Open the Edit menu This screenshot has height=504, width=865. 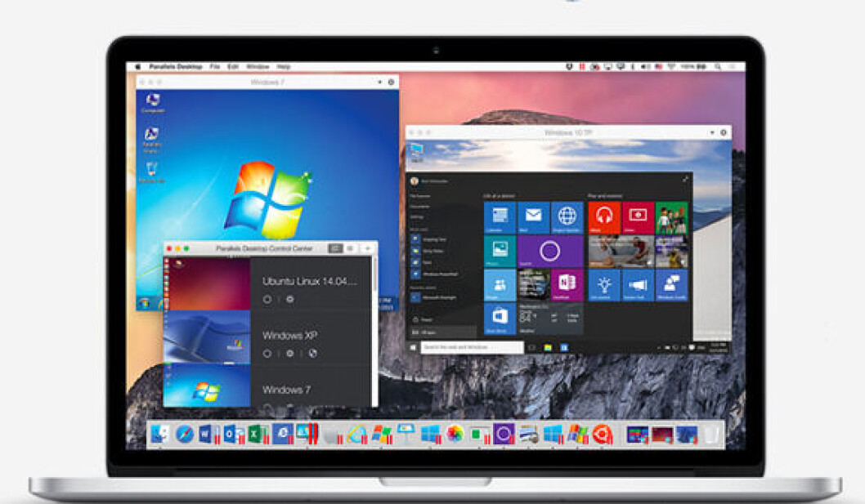coord(233,67)
